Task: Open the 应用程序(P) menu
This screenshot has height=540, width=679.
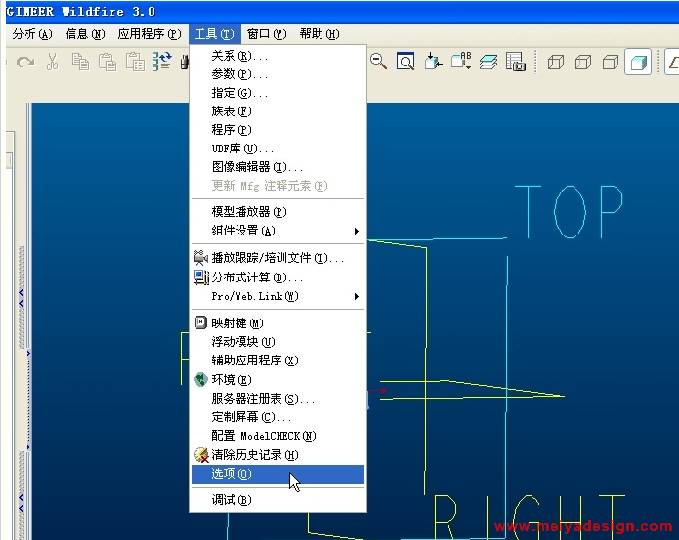Action: tap(149, 34)
